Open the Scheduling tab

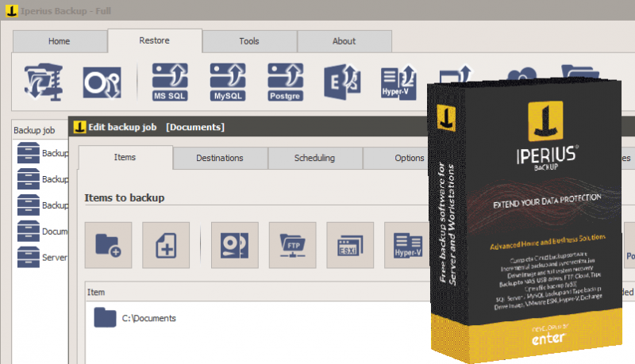(314, 158)
